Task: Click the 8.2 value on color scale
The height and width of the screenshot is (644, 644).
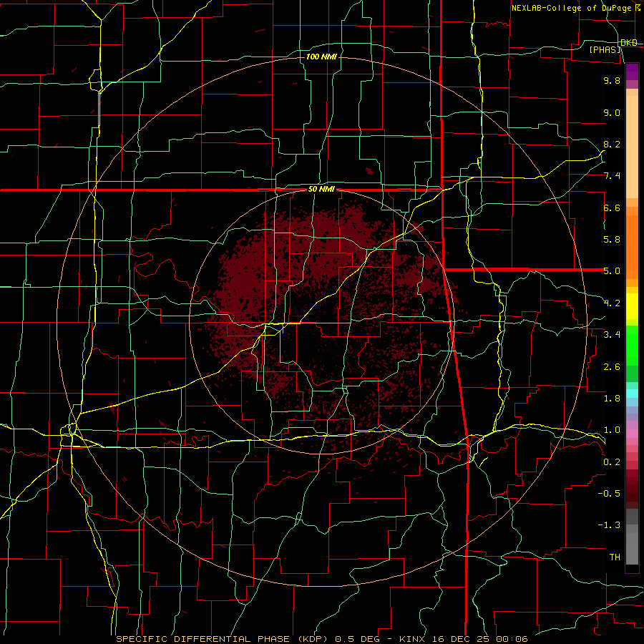Action: tap(612, 144)
